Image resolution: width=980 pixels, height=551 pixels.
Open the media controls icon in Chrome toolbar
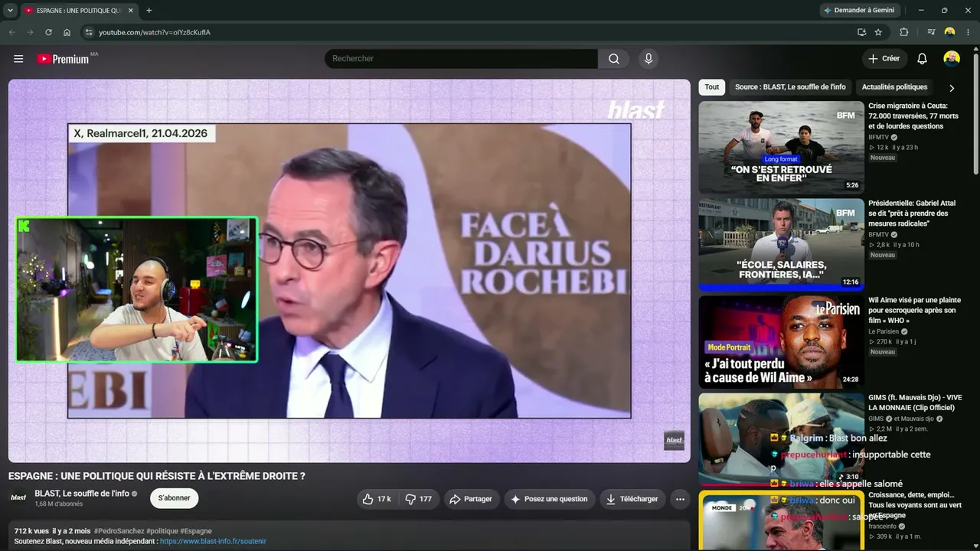(931, 32)
